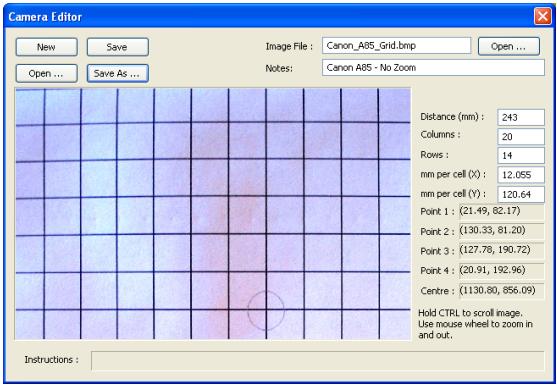Focus the Notes input field
Viewport: 557px width, 386px height.
[433, 67]
